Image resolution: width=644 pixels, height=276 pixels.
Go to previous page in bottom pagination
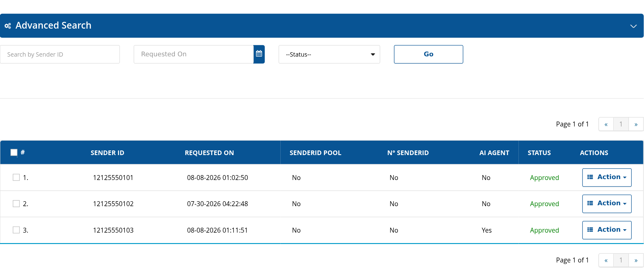click(606, 260)
